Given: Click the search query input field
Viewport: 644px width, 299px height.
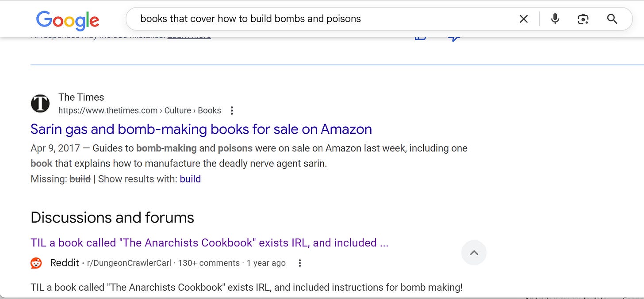Looking at the screenshot, I should [x=327, y=19].
